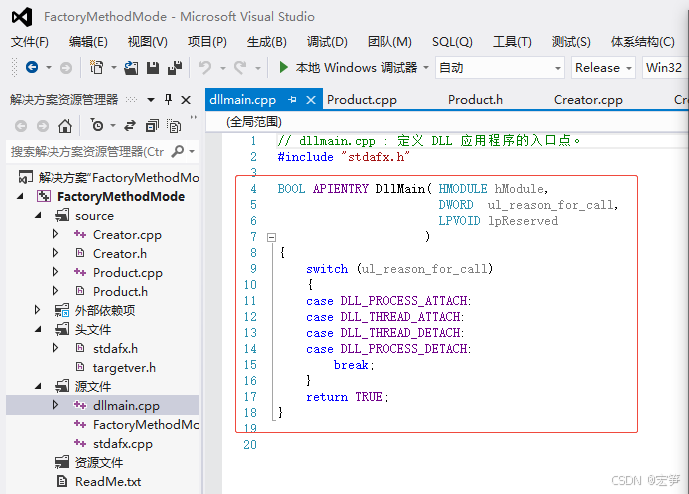Toggle auto-hide pin on Solution Explorer

[x=168, y=99]
